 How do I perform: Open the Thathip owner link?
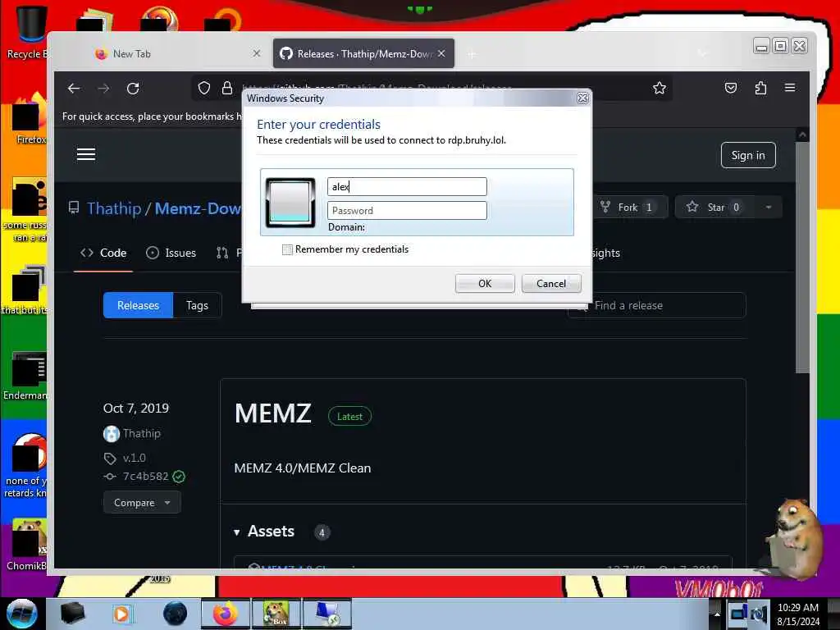click(114, 208)
